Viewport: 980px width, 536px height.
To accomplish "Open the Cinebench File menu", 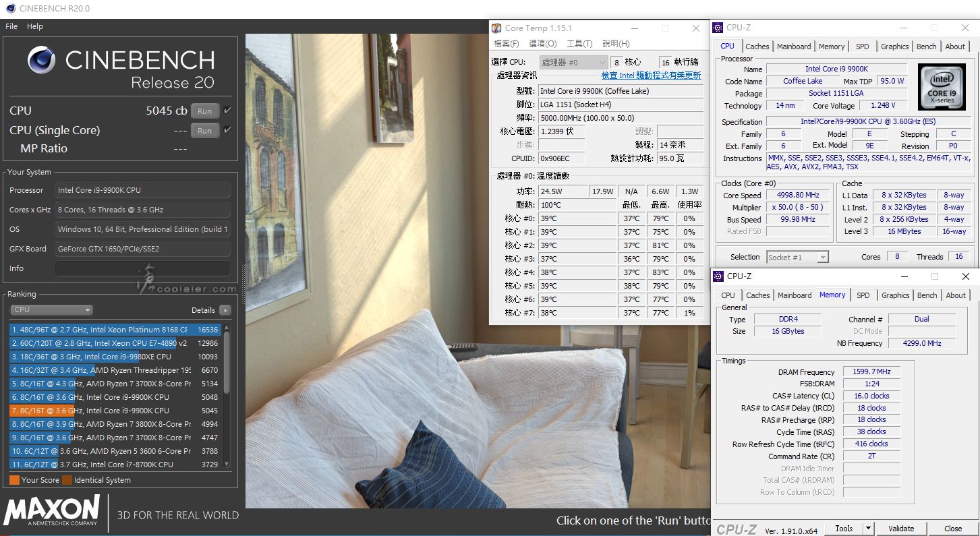I will pos(11,26).
